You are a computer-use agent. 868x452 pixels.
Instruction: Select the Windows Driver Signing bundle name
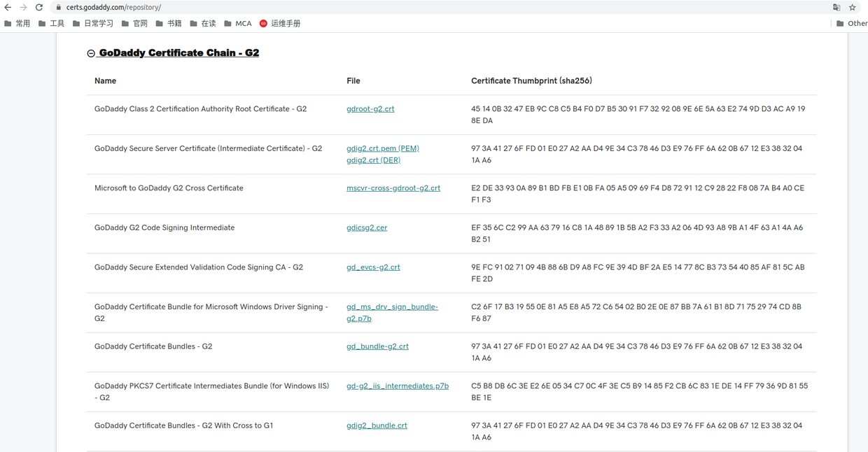[x=211, y=313]
